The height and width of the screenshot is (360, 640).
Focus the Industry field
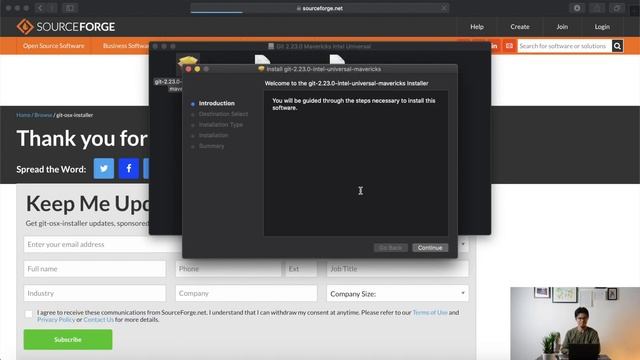95,293
